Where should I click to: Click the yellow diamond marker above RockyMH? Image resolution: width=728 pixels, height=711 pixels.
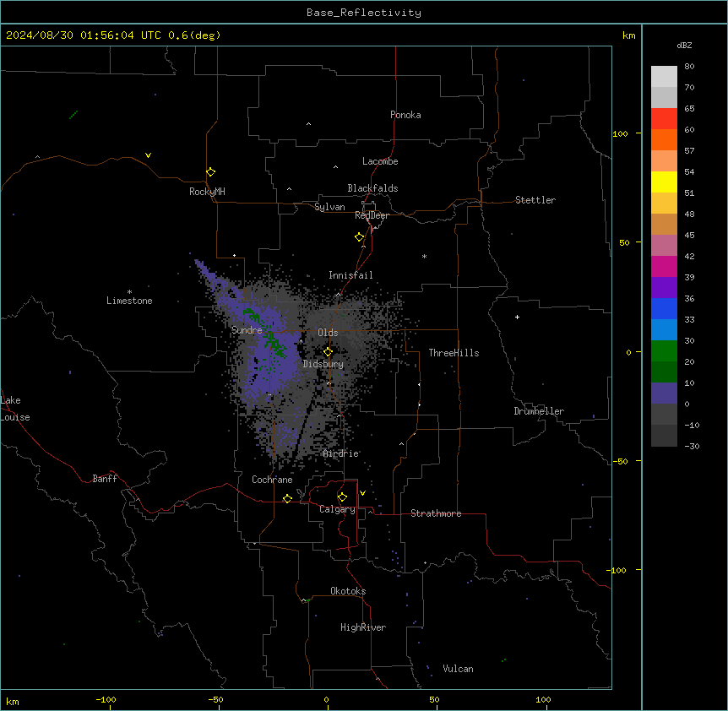(211, 172)
